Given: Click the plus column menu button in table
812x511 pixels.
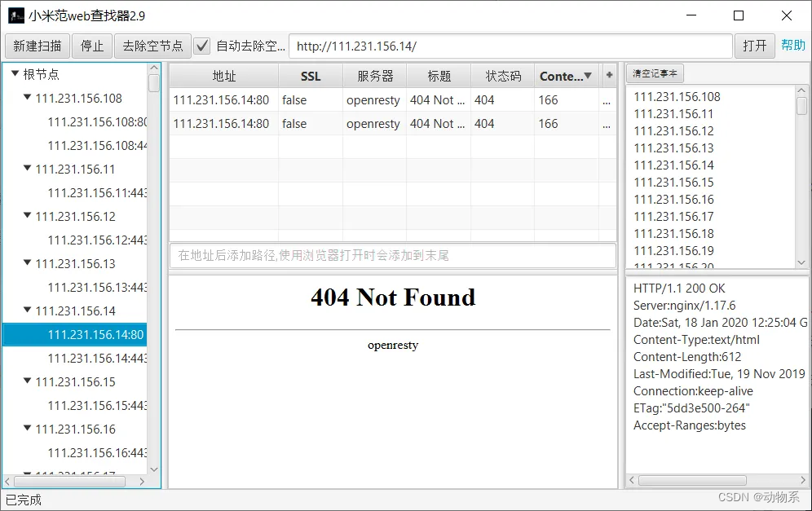Looking at the screenshot, I should (609, 75).
